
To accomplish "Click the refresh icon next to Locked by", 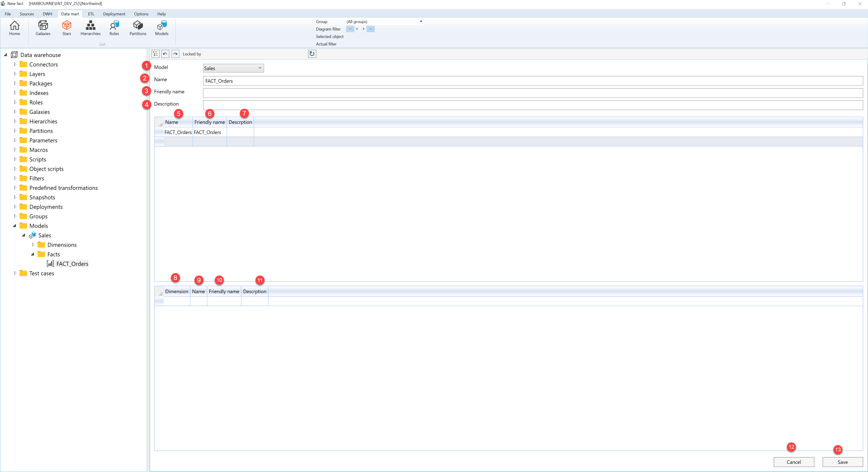I will 312,54.
